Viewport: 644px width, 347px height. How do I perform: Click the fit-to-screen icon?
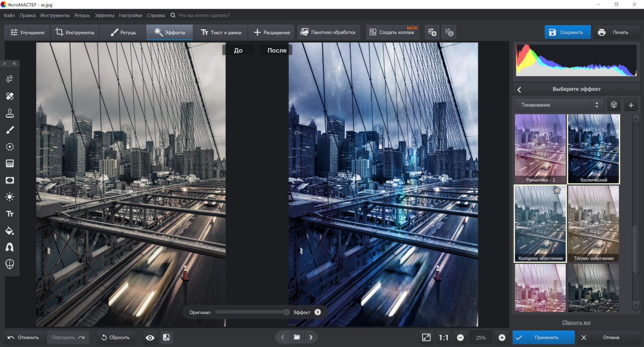tap(426, 337)
